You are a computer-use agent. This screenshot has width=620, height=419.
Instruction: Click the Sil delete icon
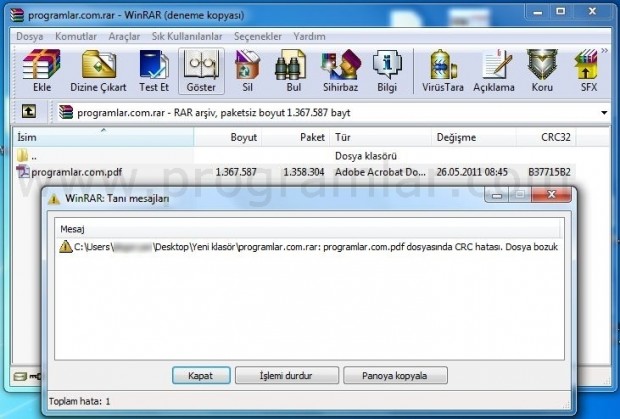pyautogui.click(x=247, y=71)
